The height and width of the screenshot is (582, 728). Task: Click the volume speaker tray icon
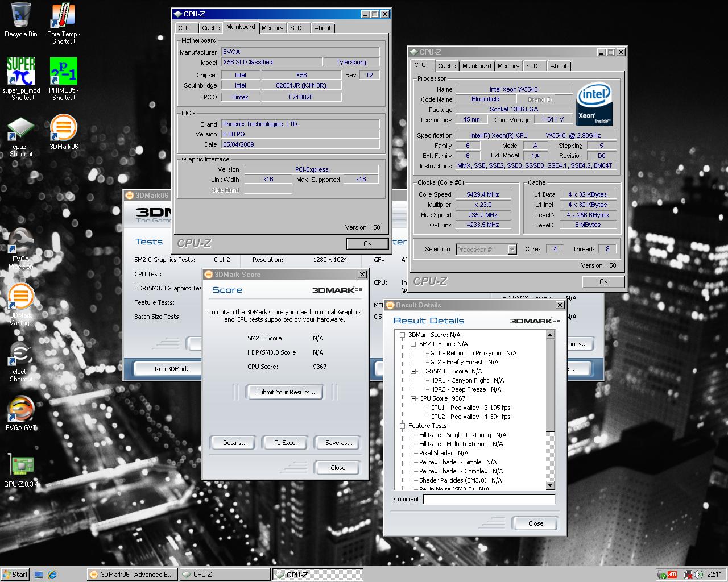click(x=698, y=575)
